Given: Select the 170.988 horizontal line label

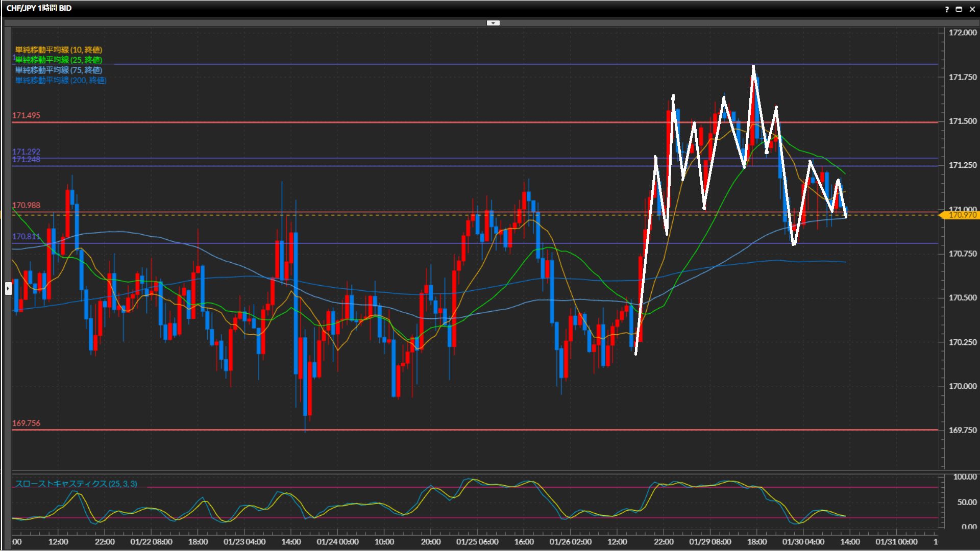Looking at the screenshot, I should (x=26, y=205).
